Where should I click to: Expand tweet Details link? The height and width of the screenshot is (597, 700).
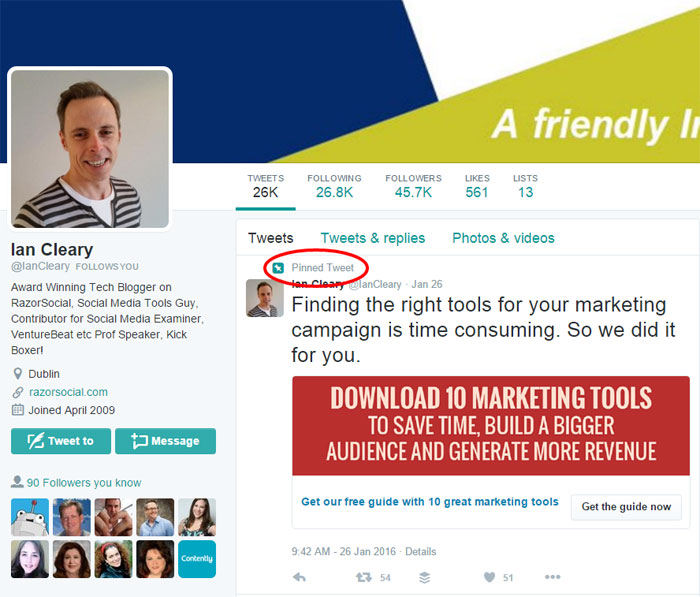coord(421,551)
